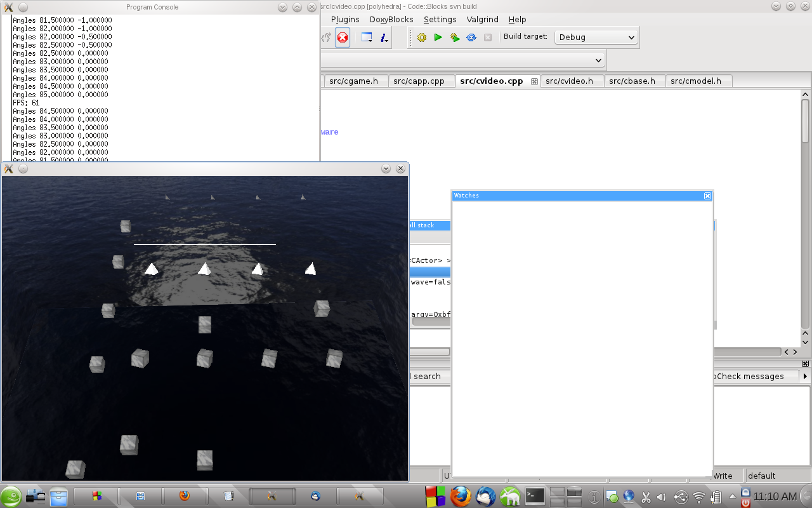Viewport: 812px width, 508px height.
Task: Click the red Abort build icon
Action: coord(343,37)
